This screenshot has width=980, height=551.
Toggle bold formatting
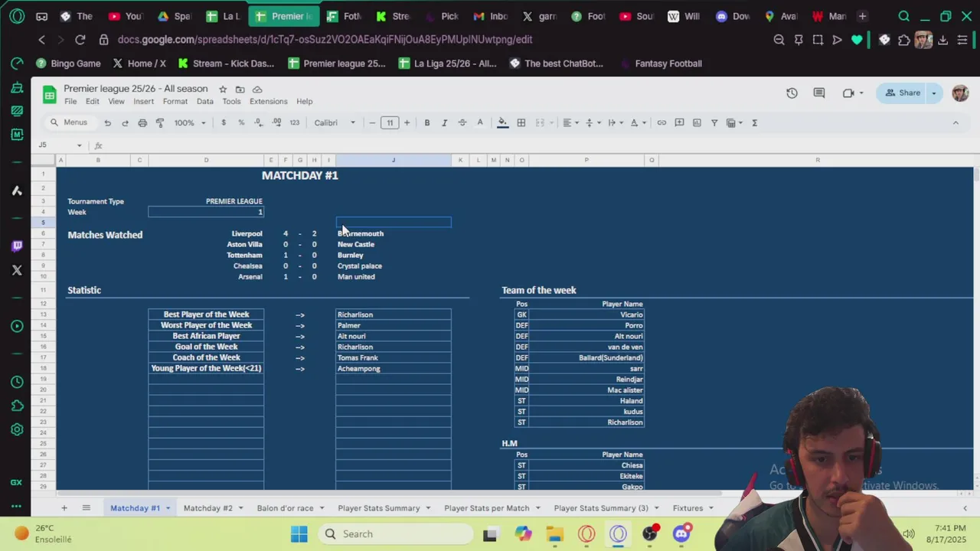click(427, 122)
